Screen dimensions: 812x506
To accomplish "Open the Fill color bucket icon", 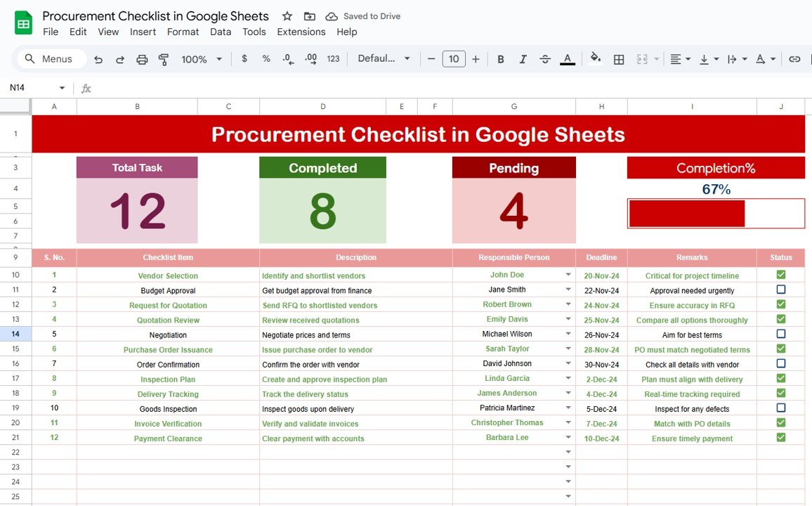I will pyautogui.click(x=596, y=58).
